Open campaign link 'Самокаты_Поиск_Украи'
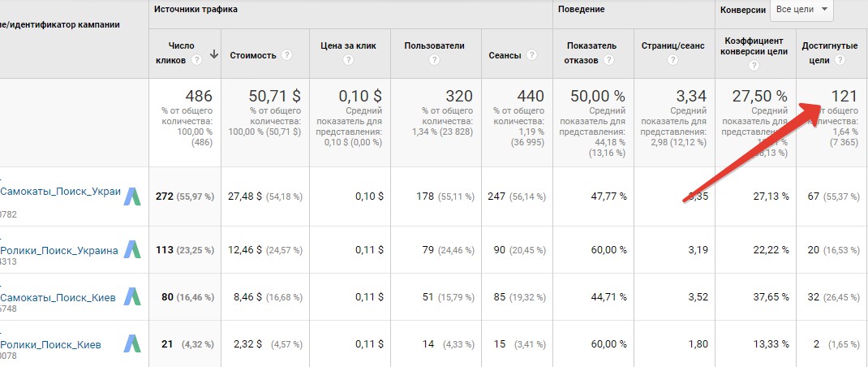 pyautogui.click(x=60, y=192)
